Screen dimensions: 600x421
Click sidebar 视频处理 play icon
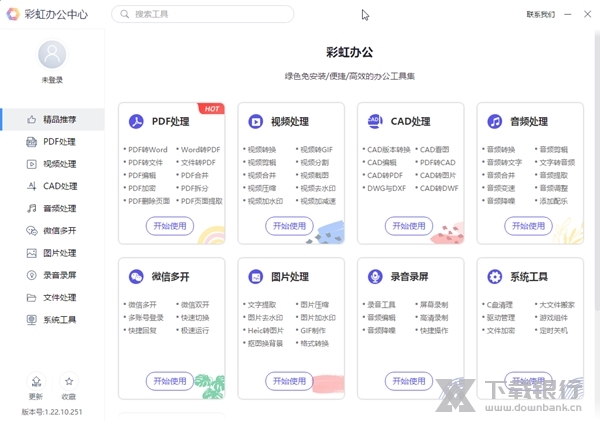pyautogui.click(x=31, y=164)
